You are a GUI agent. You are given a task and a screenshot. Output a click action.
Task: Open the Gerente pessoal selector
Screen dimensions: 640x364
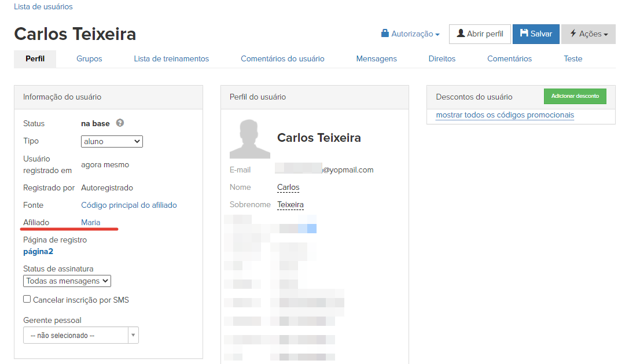click(x=81, y=335)
